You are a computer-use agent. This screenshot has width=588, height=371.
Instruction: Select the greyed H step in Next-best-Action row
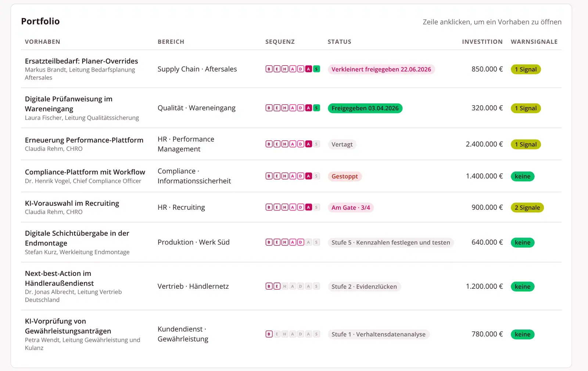[285, 286]
